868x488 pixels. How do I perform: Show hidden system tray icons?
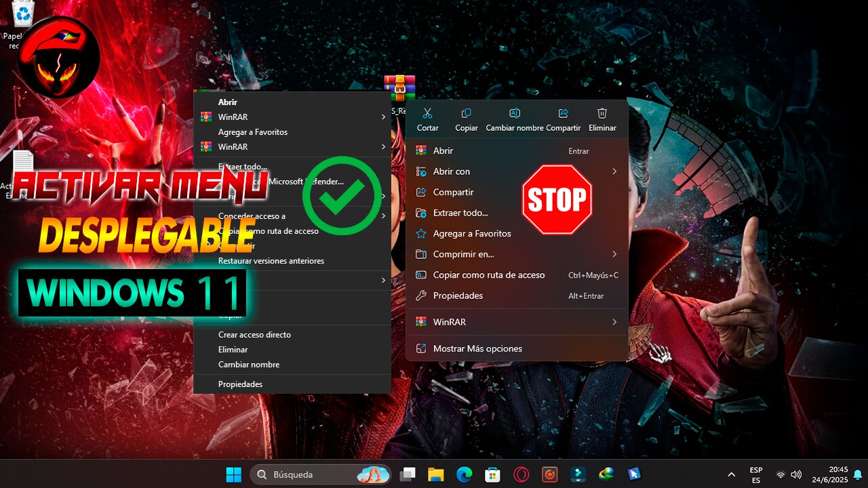(x=731, y=475)
